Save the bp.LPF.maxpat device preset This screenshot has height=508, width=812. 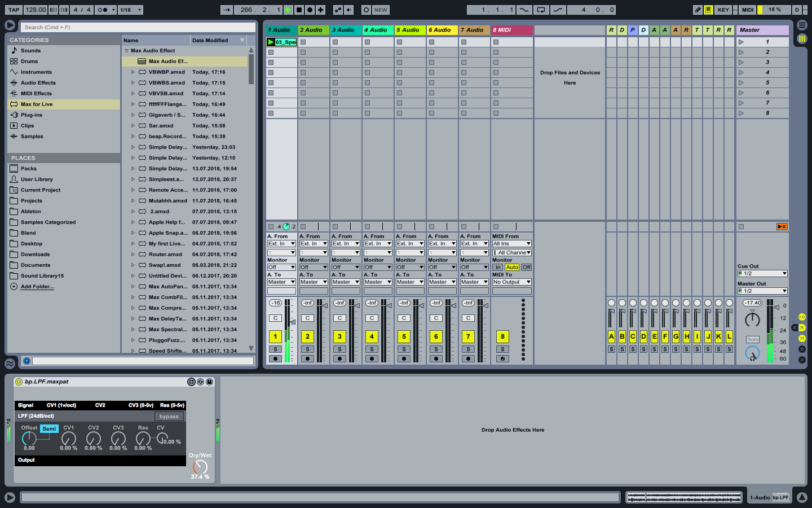pos(209,382)
